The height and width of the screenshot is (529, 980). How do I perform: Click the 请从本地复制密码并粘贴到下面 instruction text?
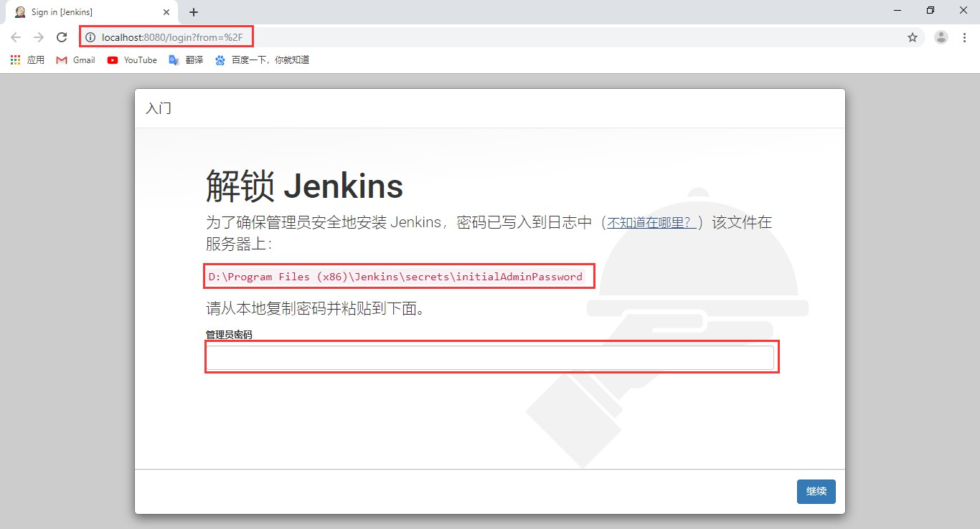point(316,309)
